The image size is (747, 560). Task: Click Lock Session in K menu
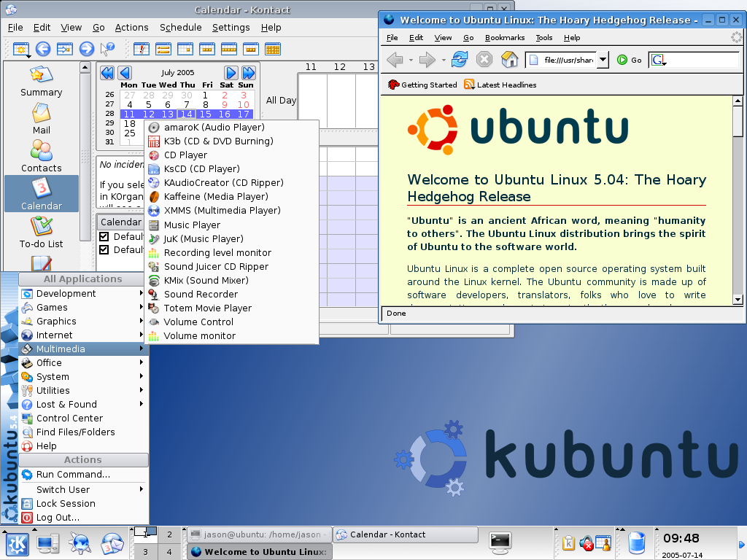tap(83, 503)
